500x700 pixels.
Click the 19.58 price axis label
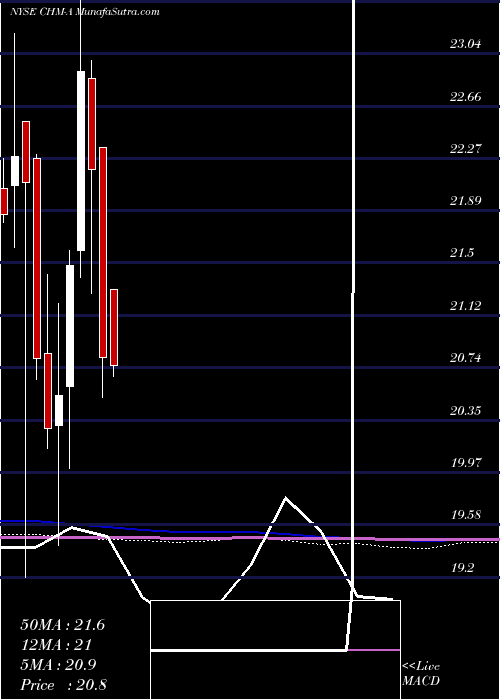[x=466, y=515]
